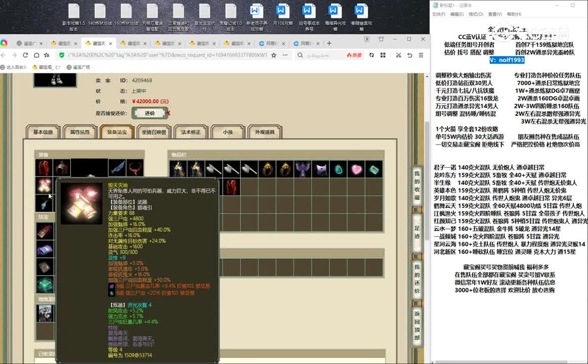
Task: Switch to the 法术修正 tab
Action: [191, 132]
